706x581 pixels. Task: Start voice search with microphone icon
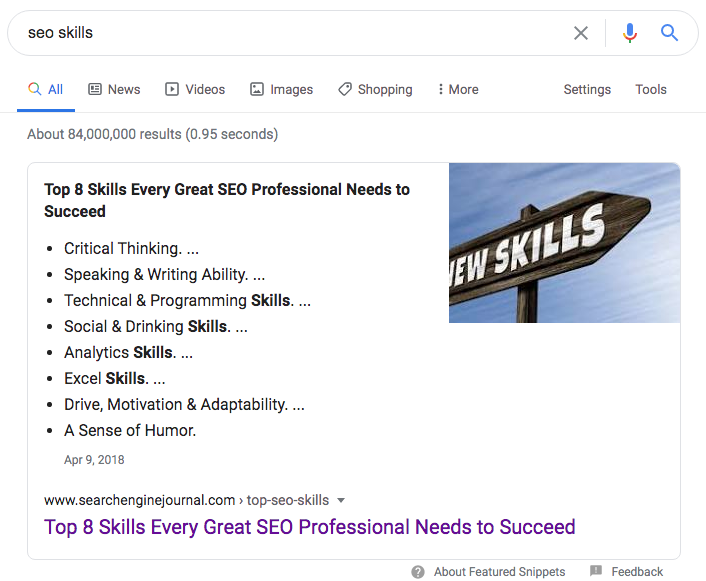[x=630, y=33]
